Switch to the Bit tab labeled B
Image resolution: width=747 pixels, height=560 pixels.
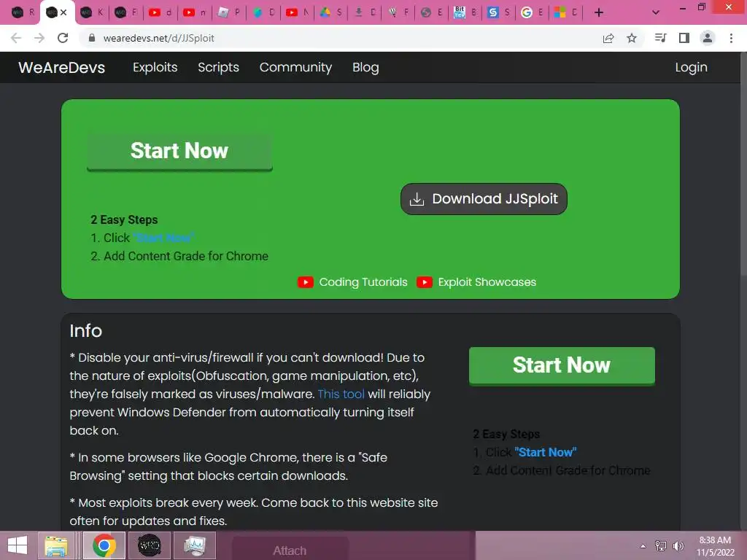point(465,13)
